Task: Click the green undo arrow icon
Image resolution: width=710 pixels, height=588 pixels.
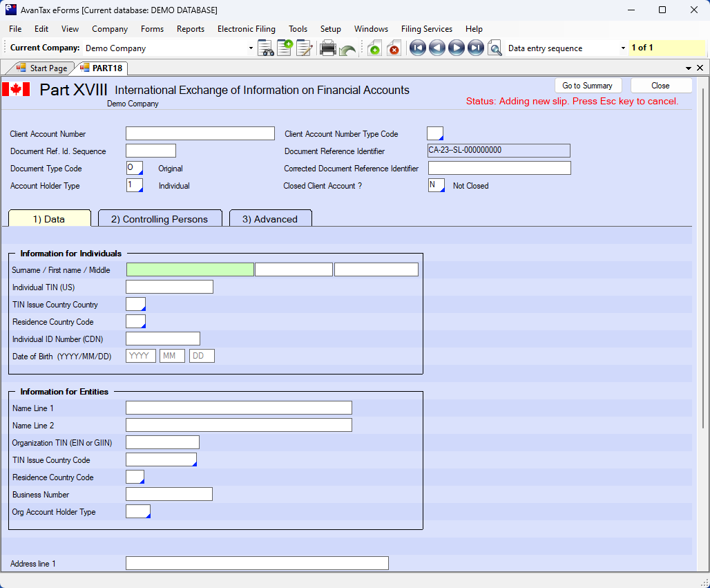Action: pyautogui.click(x=347, y=49)
